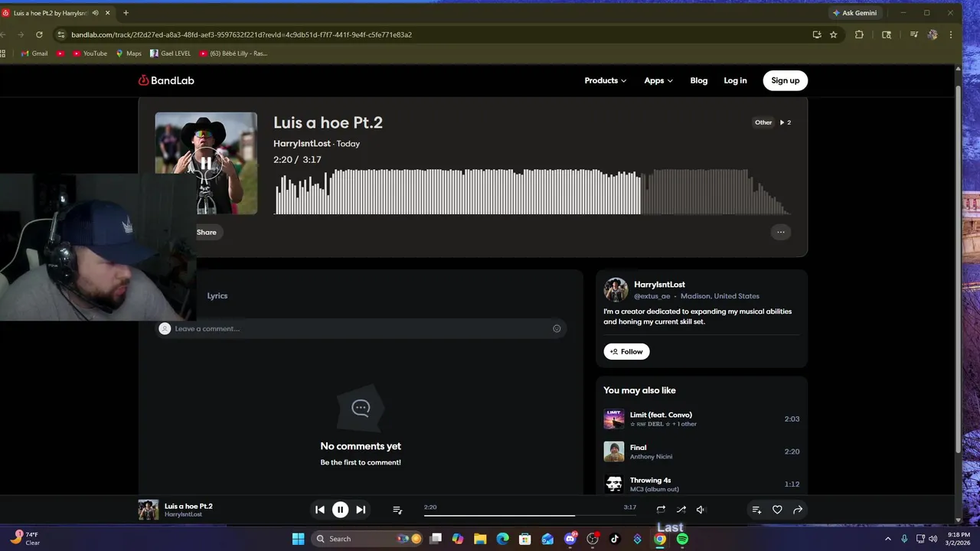Expand the Apps dropdown
Image resolution: width=980 pixels, height=551 pixels.
[658, 80]
